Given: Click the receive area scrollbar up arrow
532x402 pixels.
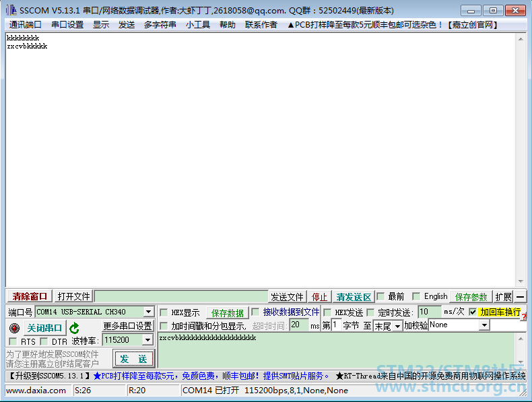Looking at the screenshot, I should coord(521,39).
